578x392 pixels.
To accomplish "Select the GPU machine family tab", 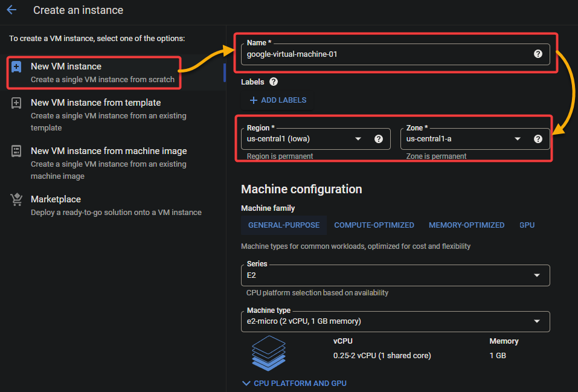I will (527, 225).
